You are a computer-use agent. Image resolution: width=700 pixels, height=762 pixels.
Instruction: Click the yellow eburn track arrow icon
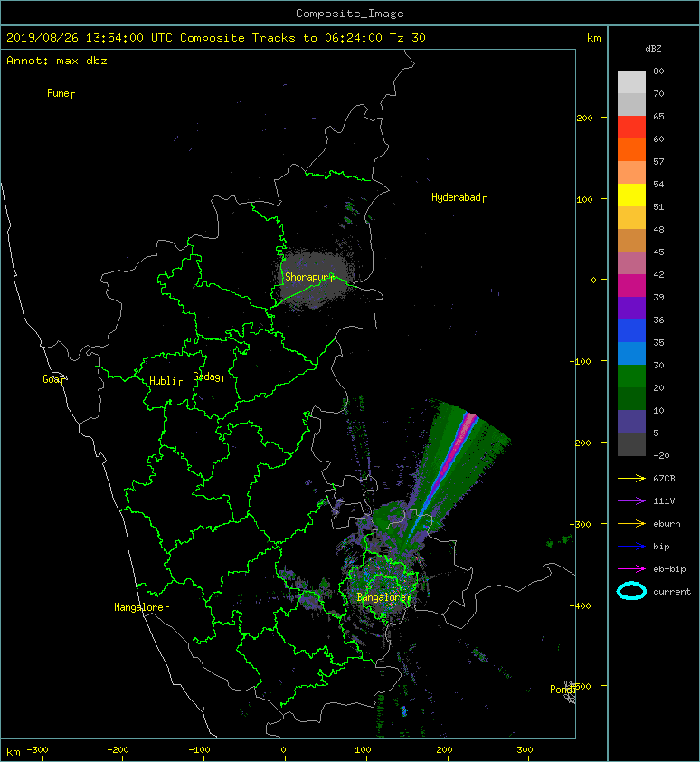pyautogui.click(x=631, y=523)
